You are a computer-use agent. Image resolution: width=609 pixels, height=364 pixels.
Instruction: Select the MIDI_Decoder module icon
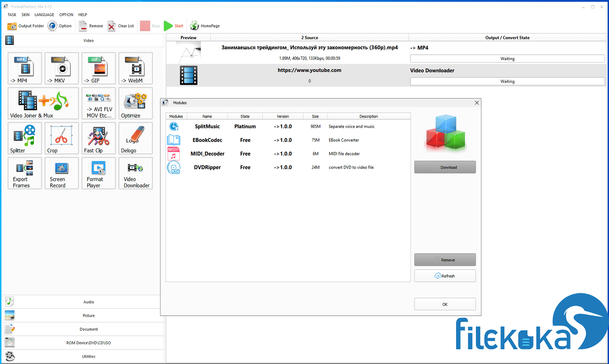(x=173, y=154)
